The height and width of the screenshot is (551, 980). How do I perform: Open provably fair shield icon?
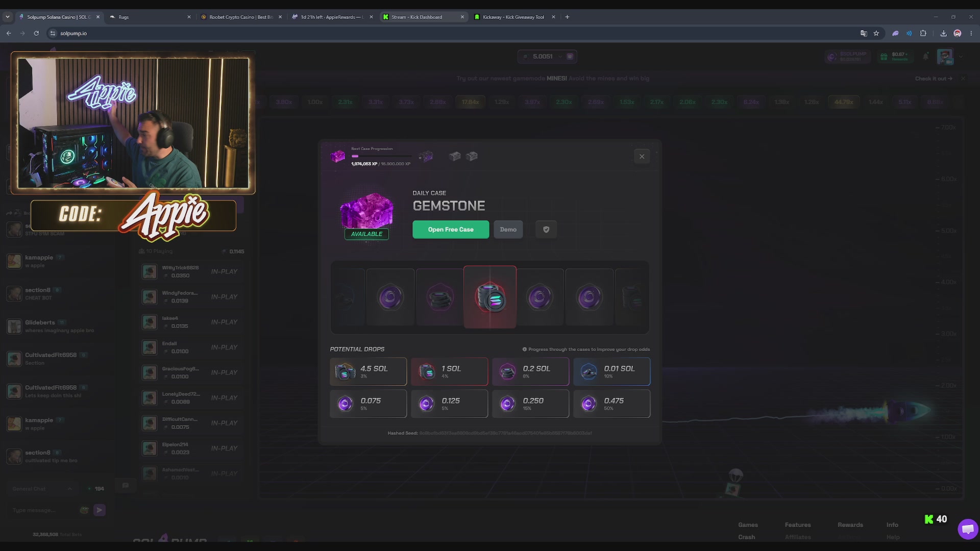(546, 230)
